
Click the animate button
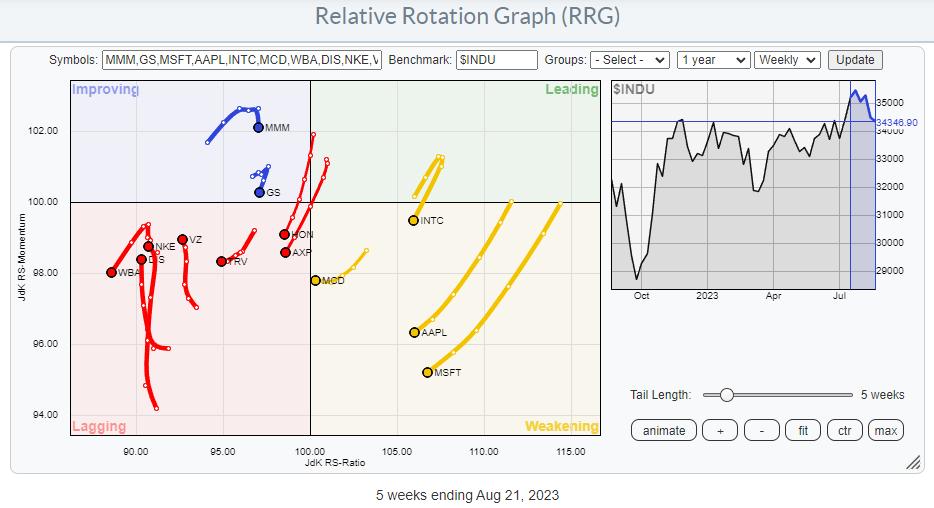[664, 430]
